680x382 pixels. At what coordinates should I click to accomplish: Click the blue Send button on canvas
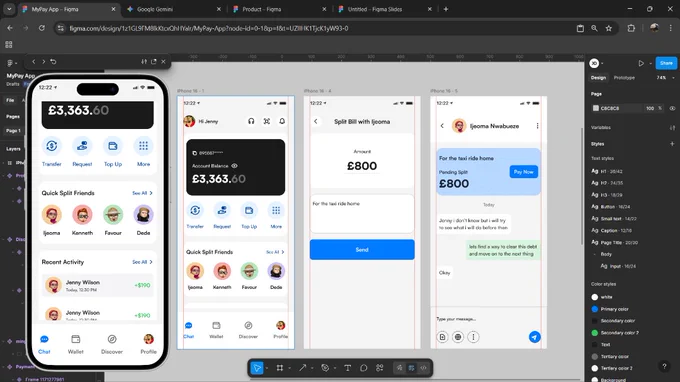[362, 250]
